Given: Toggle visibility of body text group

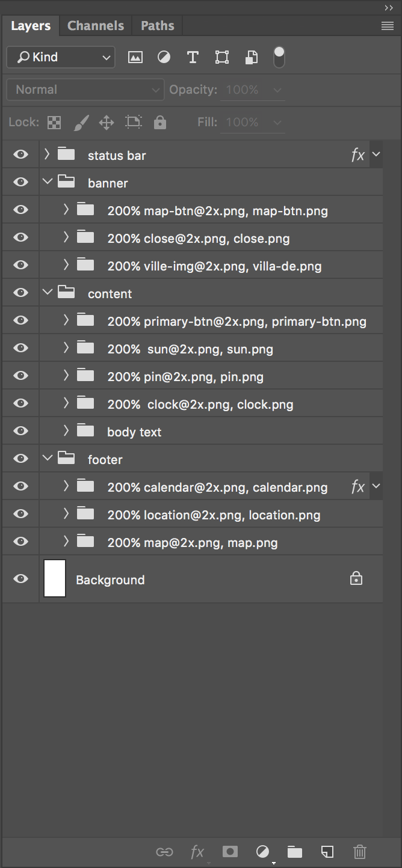Looking at the screenshot, I should click(21, 431).
